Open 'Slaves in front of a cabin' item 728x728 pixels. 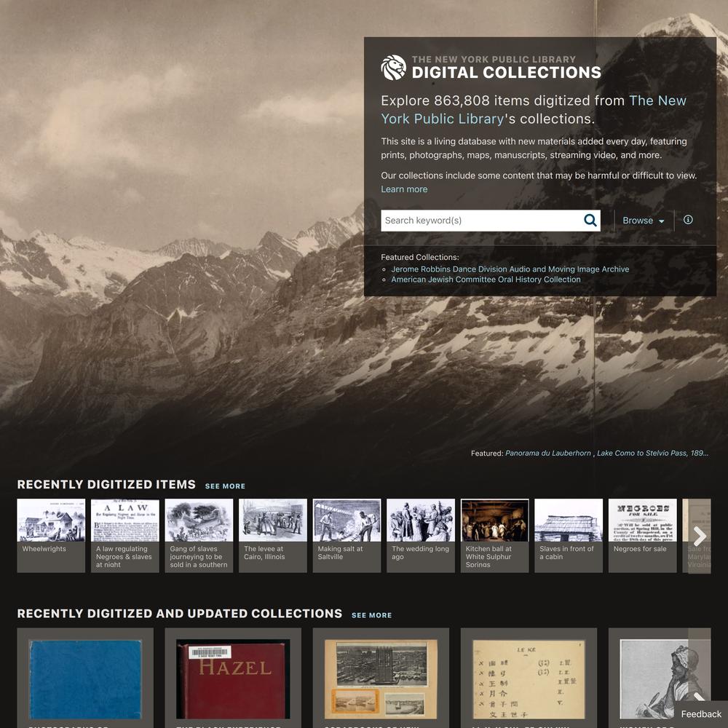(x=569, y=535)
